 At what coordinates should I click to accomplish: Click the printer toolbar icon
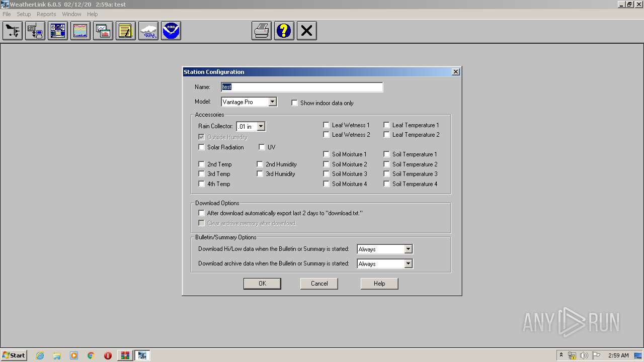[262, 31]
